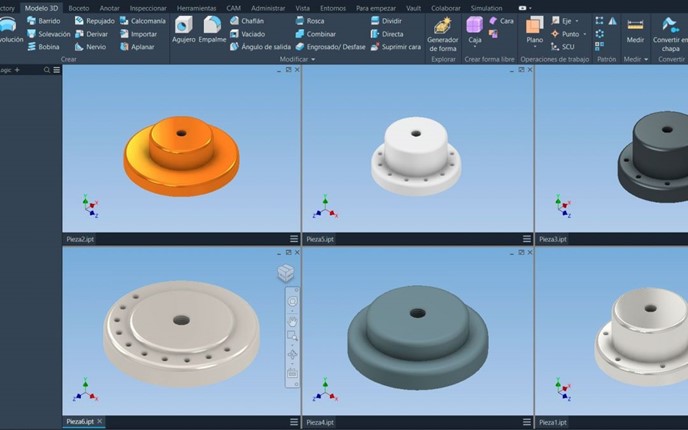Select the rectangular pattern icon
This screenshot has height=430, width=688.
(599, 21)
